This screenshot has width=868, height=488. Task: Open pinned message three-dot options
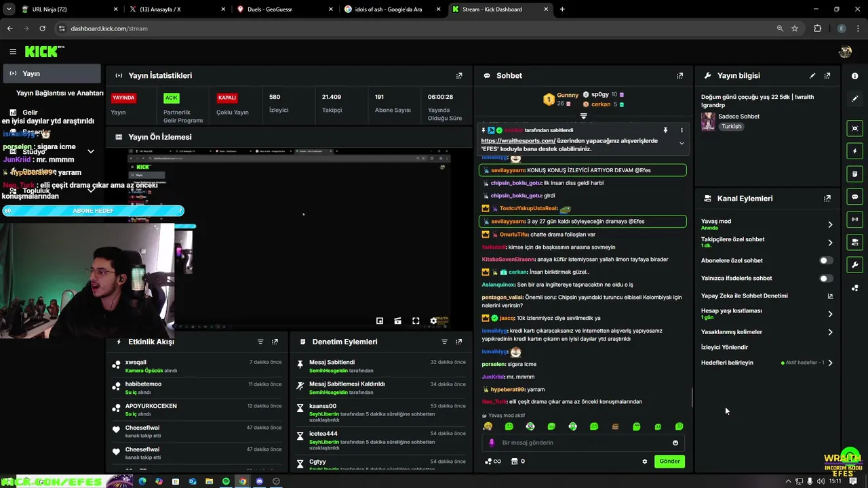(682, 130)
